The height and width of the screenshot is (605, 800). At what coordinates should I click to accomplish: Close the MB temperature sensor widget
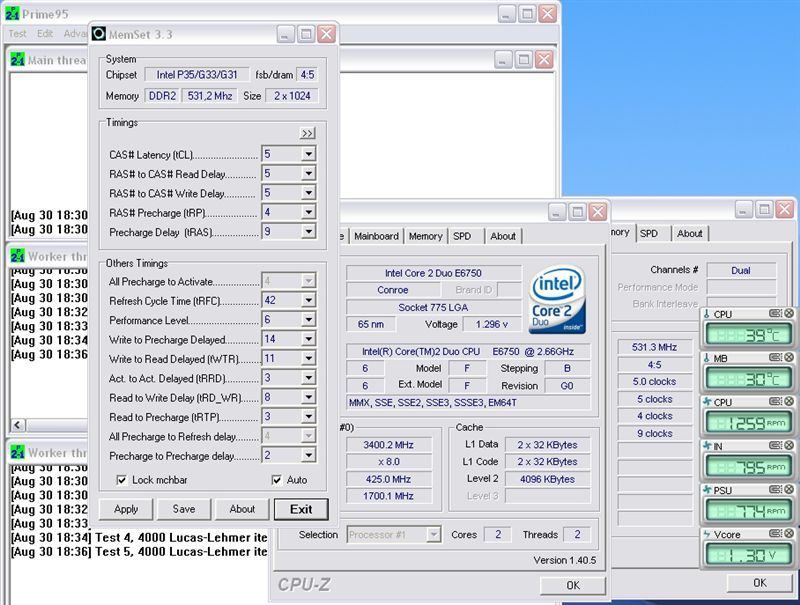[x=789, y=357]
